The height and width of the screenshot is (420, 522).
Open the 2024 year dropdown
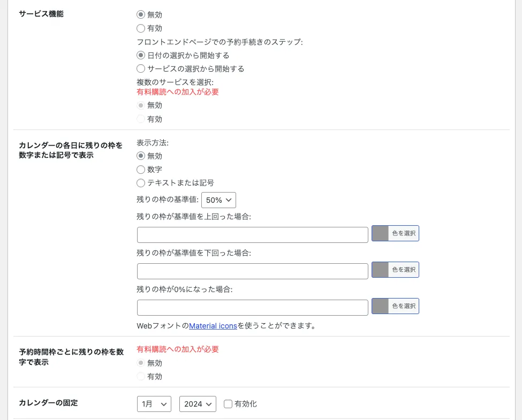(198, 404)
